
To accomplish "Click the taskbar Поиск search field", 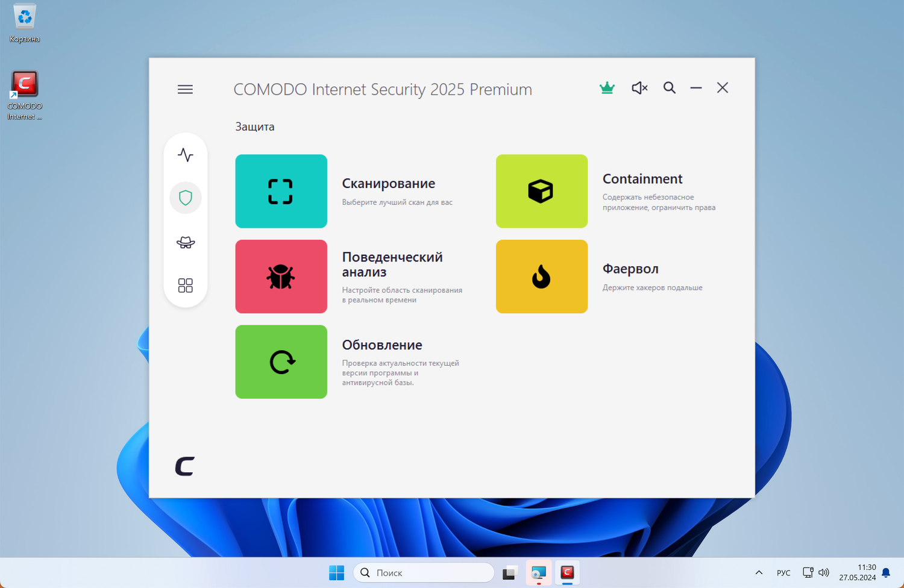I will 424,572.
